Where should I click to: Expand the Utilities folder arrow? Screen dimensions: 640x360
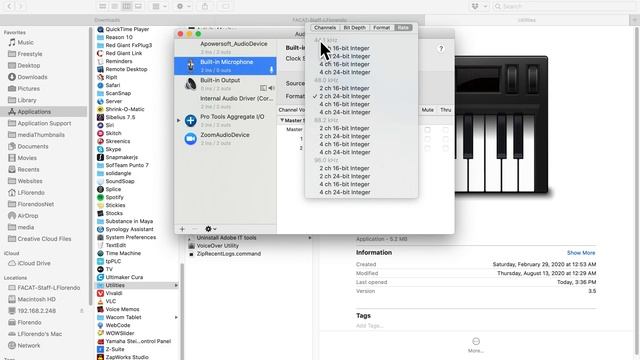click(176, 285)
